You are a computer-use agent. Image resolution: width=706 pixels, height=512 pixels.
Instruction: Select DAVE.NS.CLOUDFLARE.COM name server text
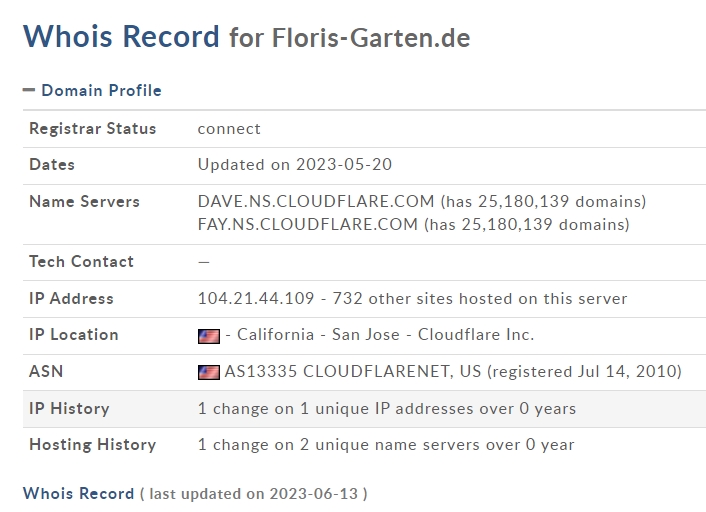pos(316,201)
